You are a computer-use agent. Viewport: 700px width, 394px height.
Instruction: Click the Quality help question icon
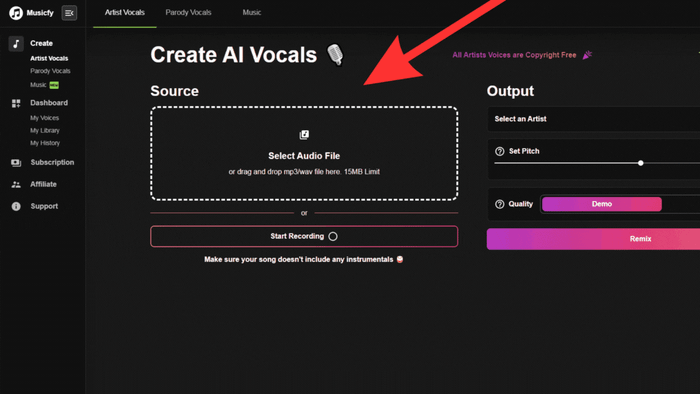click(x=500, y=204)
